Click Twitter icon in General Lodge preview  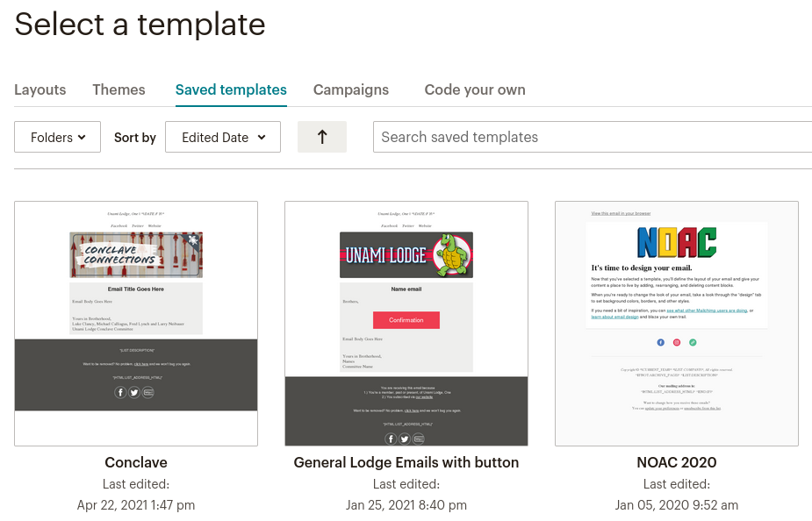point(405,439)
